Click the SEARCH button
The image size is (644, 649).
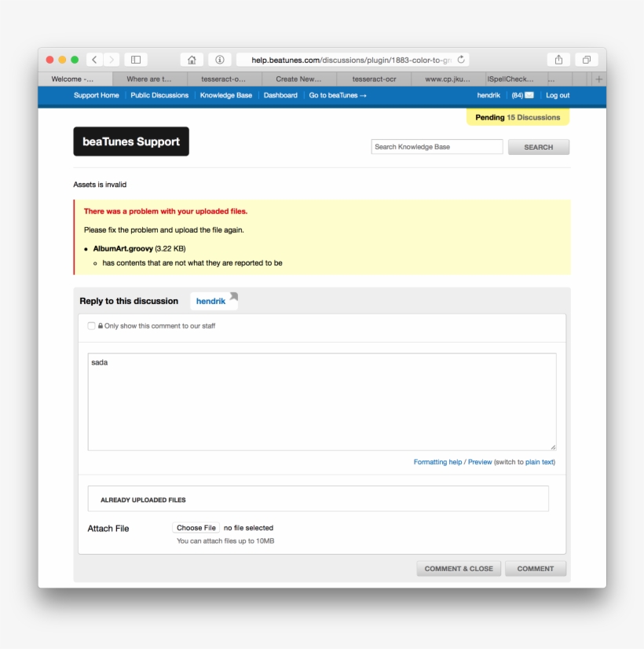click(x=539, y=147)
